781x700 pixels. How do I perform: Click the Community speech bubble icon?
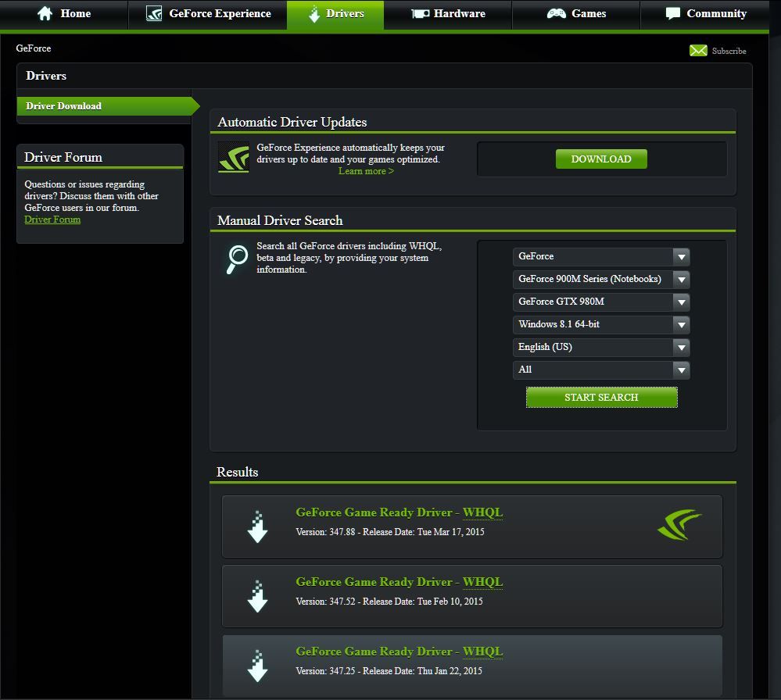673,13
